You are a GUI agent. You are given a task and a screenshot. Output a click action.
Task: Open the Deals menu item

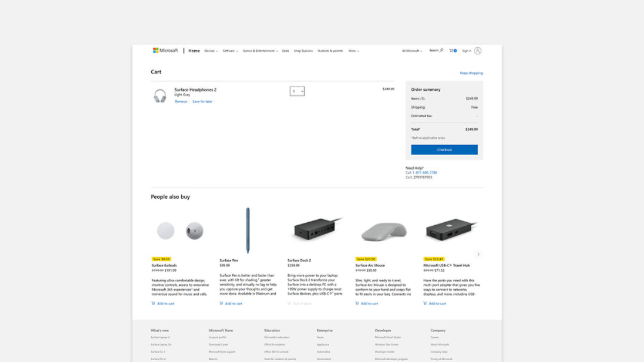(x=286, y=51)
